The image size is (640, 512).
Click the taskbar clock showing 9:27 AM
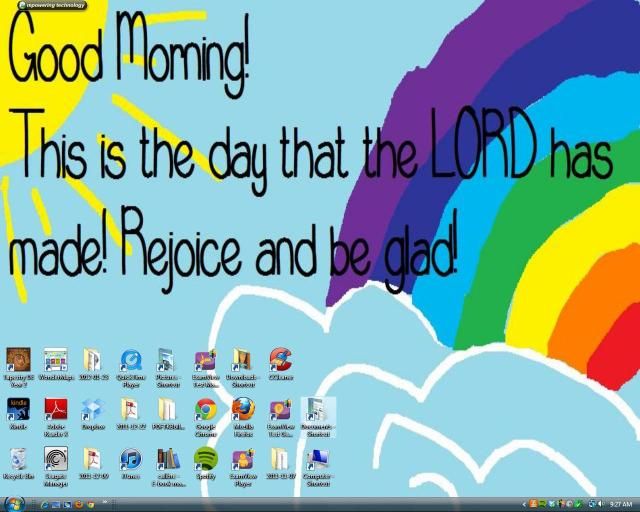pos(620,504)
